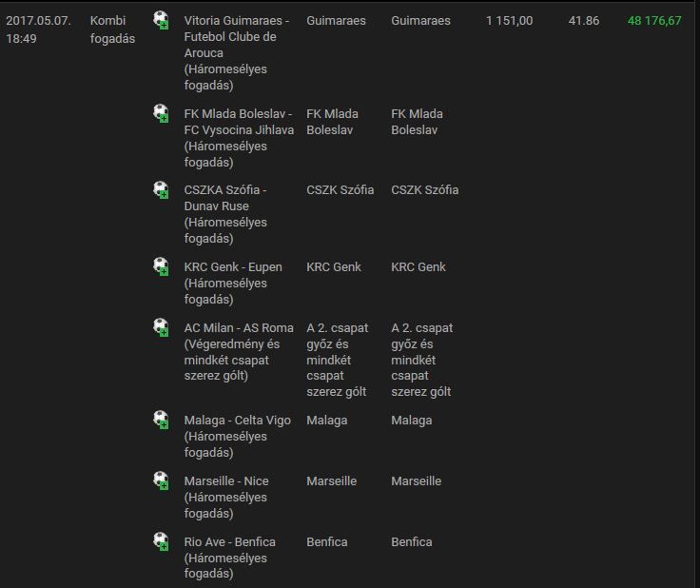Viewport: 700px width, 588px height.
Task: Click soccer ball icon beside KRC Genk - Eupen
Action: [161, 266]
